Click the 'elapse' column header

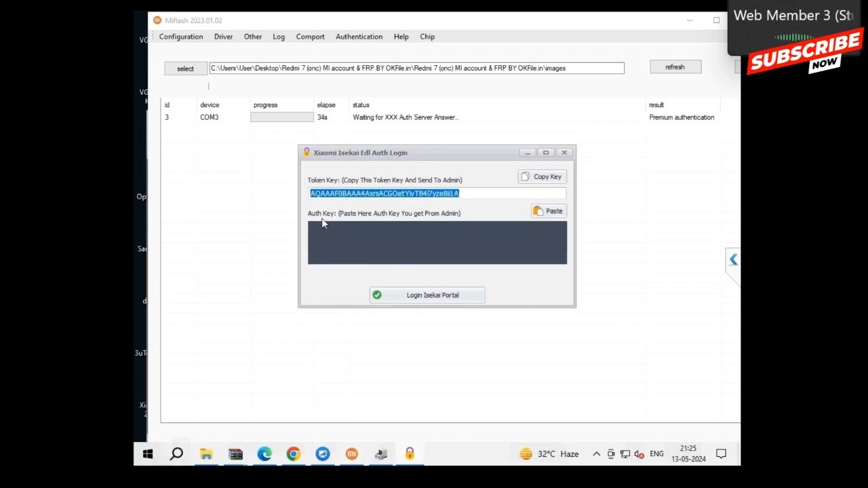click(326, 105)
